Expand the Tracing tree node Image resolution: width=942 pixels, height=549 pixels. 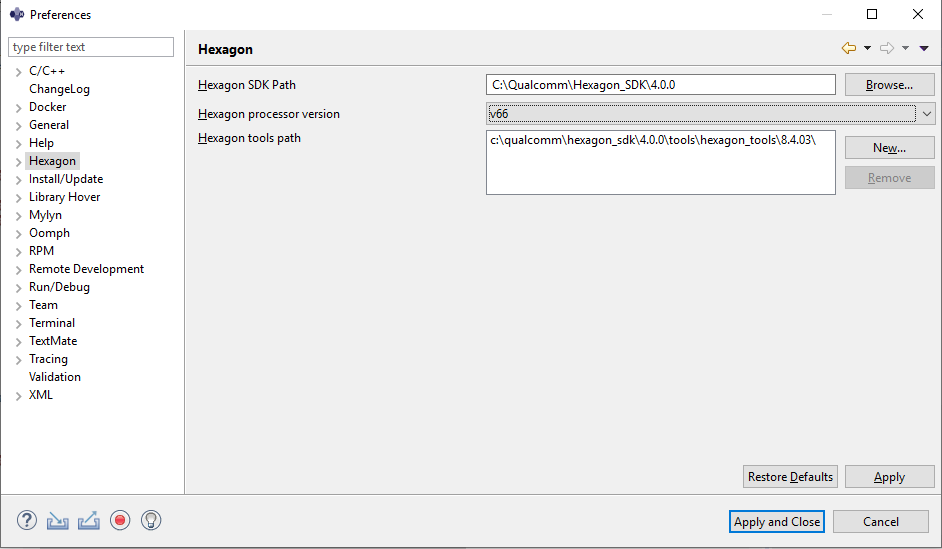click(19, 360)
